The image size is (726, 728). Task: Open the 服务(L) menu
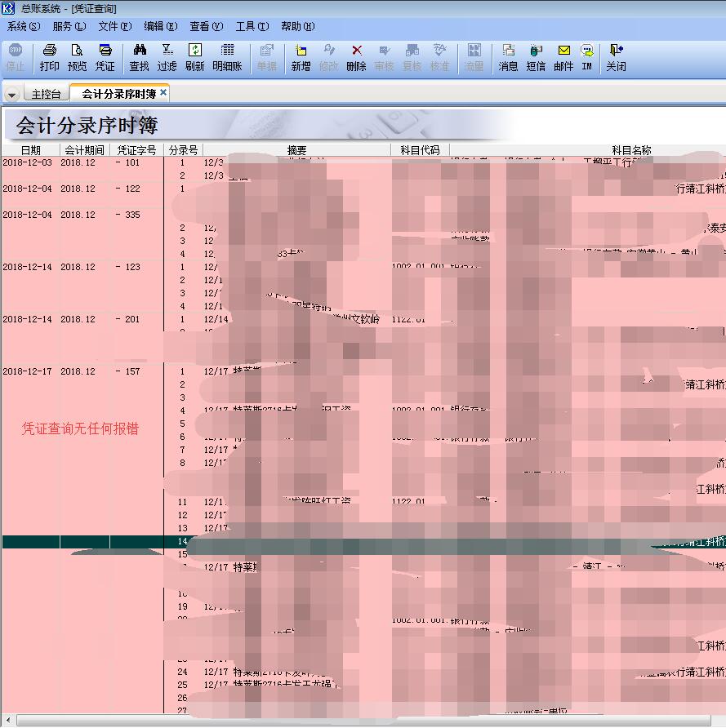coord(69,26)
